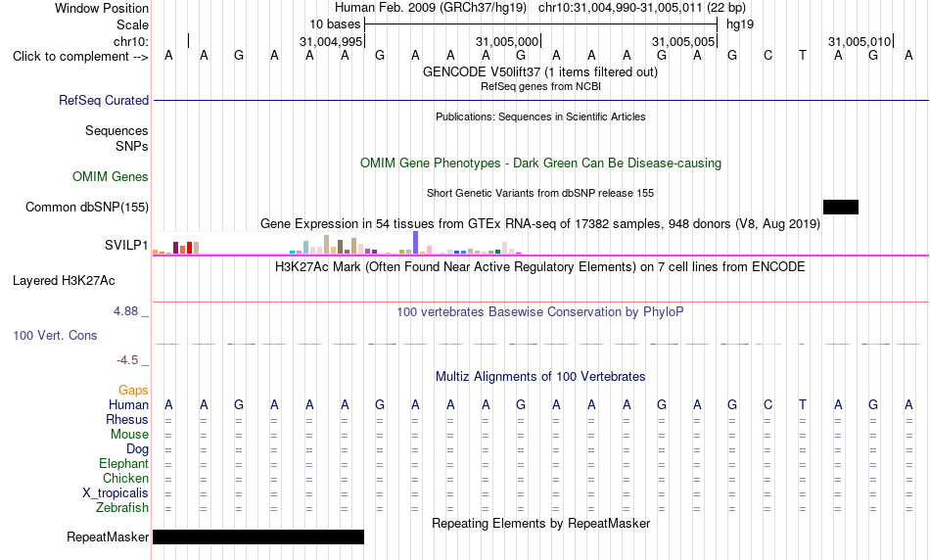Click the T base in the Human alignment row

(x=803, y=404)
